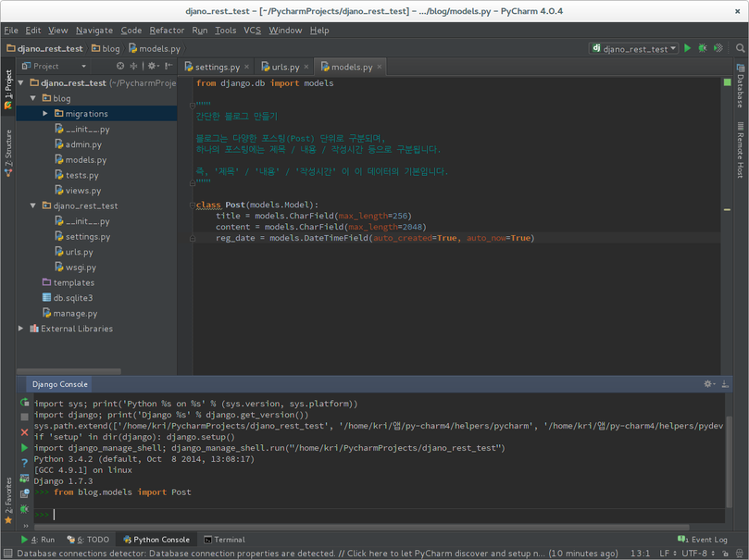The image size is (749, 560).
Task: Click blog breadcrumb in navigation bar
Action: coord(106,48)
